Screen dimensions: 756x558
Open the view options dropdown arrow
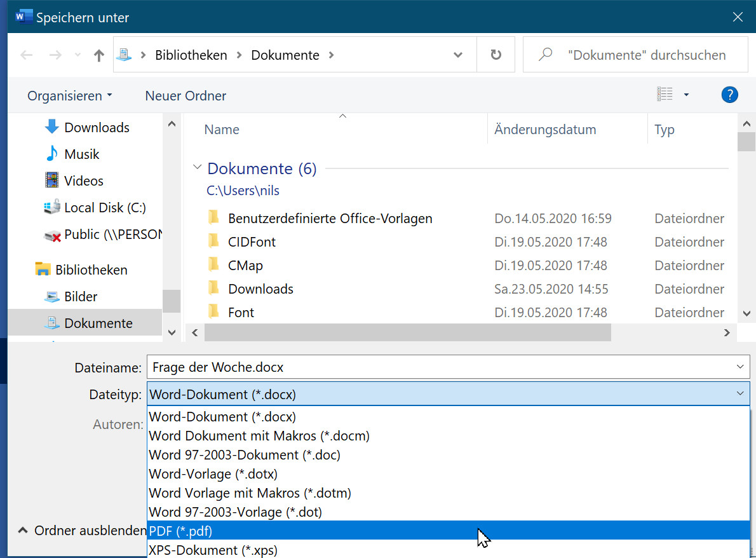tap(686, 95)
